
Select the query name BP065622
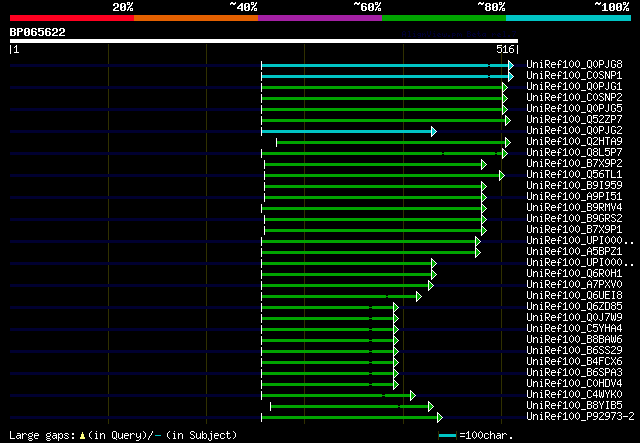coord(38,32)
